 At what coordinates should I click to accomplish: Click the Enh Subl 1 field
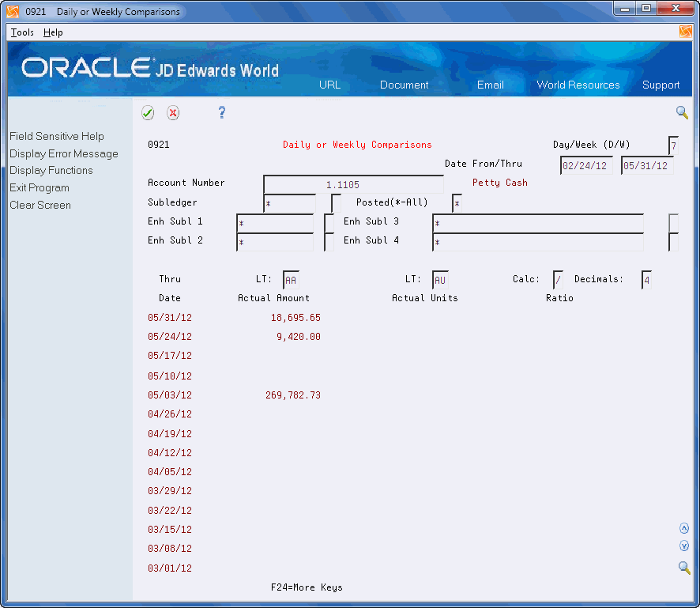(275, 223)
